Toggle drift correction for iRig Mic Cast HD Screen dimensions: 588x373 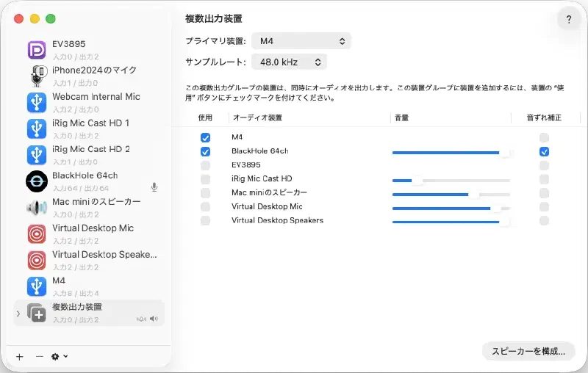[x=544, y=179]
